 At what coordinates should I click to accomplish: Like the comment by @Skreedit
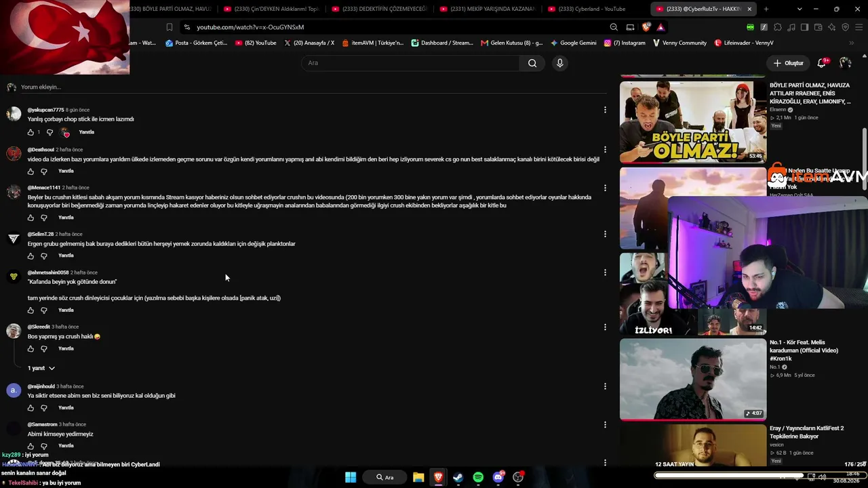point(31,349)
